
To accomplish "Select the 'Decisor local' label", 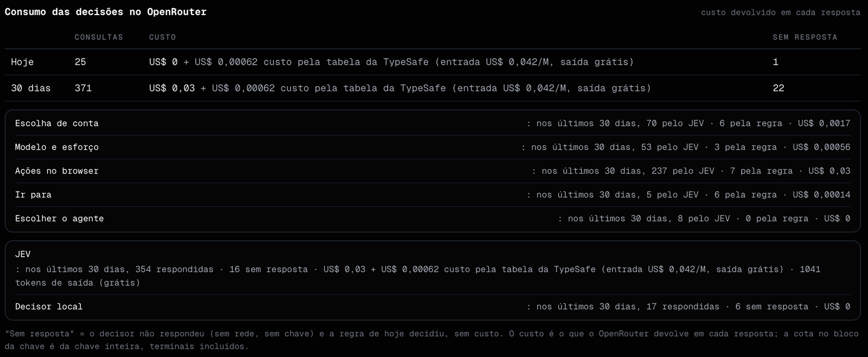I will click(49, 307).
